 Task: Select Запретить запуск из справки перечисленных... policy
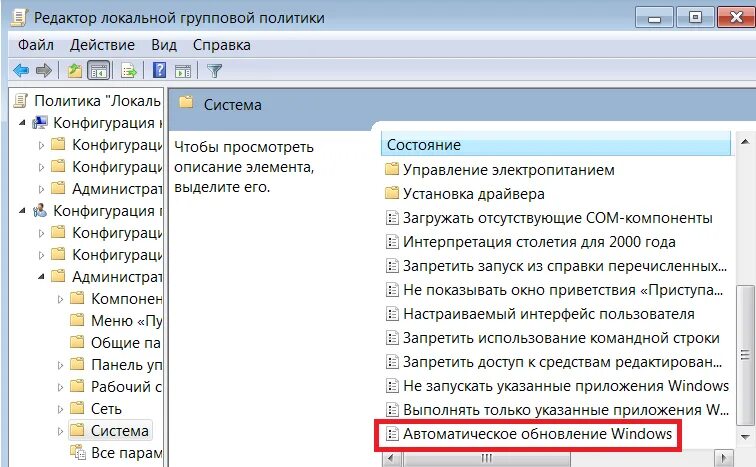click(557, 266)
